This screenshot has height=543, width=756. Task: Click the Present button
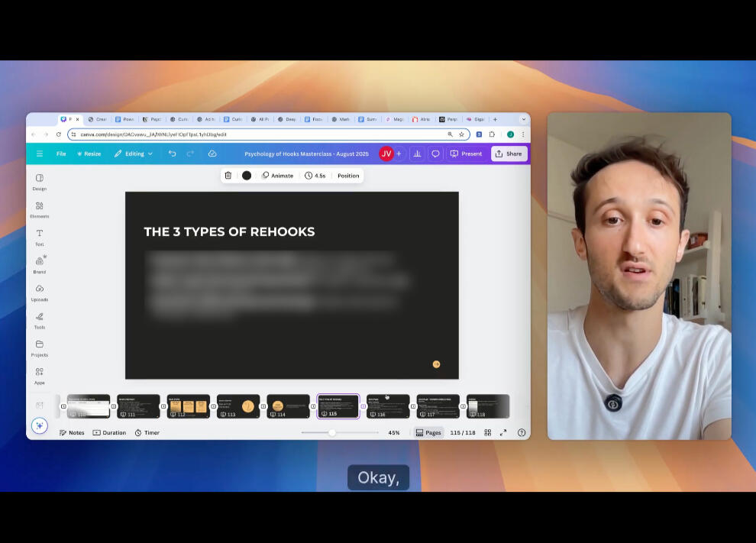pos(466,154)
